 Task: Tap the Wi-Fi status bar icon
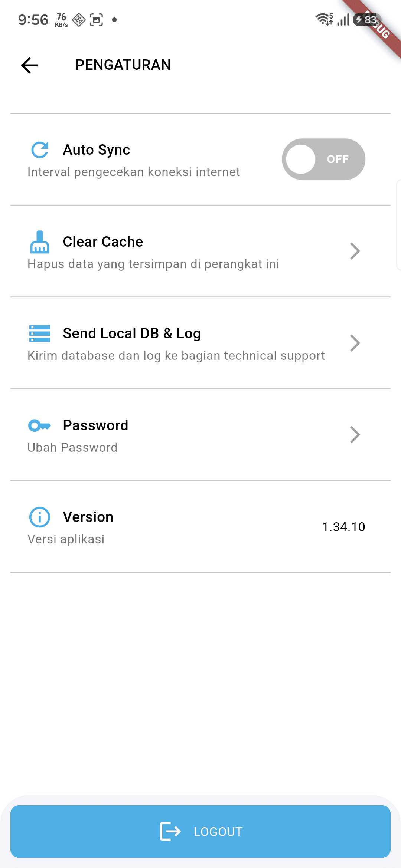(324, 19)
